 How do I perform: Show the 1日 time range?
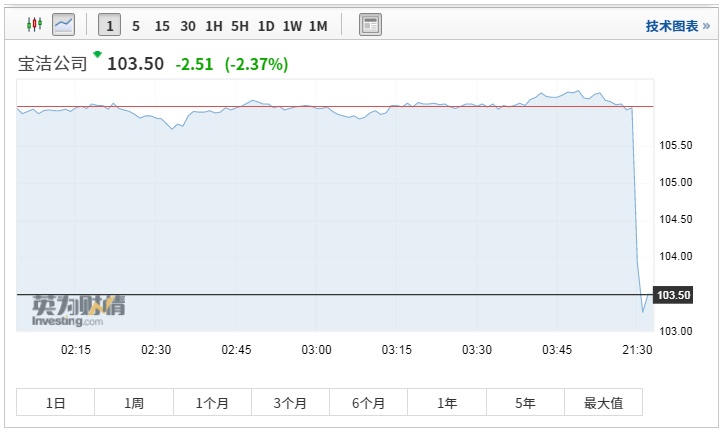(56, 403)
